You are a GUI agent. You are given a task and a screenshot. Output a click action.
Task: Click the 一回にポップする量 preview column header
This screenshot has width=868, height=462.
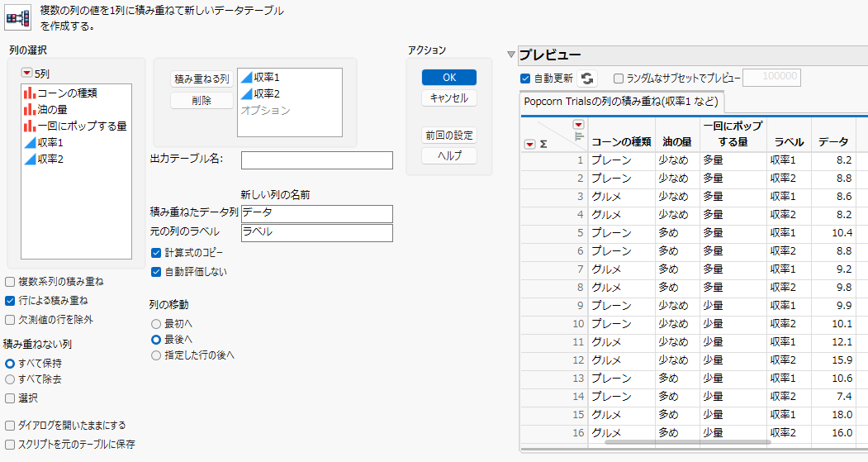733,134
